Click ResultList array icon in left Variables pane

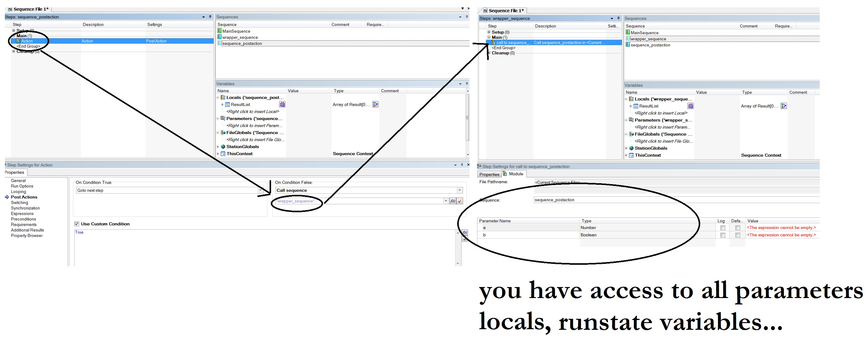tap(227, 104)
